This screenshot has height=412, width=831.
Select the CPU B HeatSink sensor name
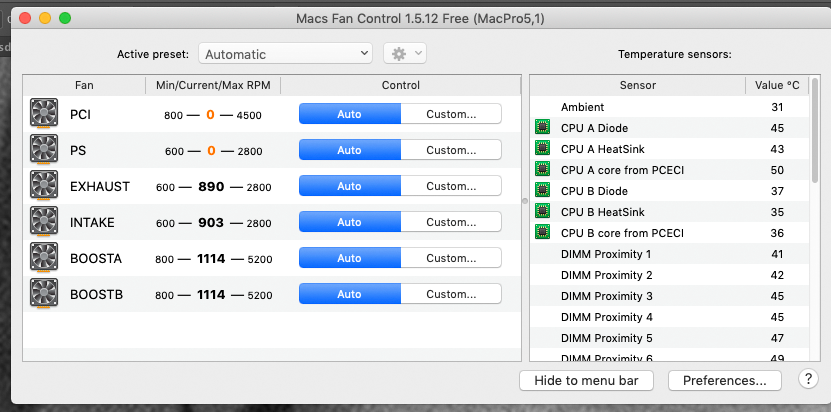603,212
